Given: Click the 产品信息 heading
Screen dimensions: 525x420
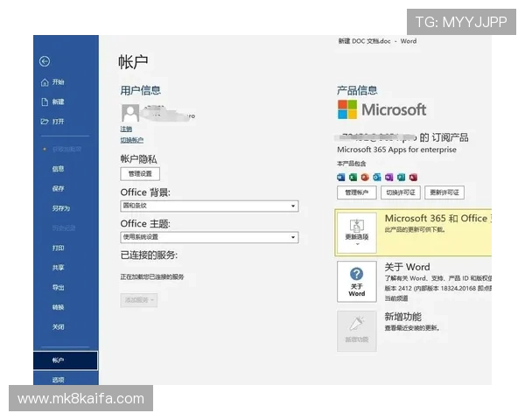Looking at the screenshot, I should pyautogui.click(x=357, y=90).
